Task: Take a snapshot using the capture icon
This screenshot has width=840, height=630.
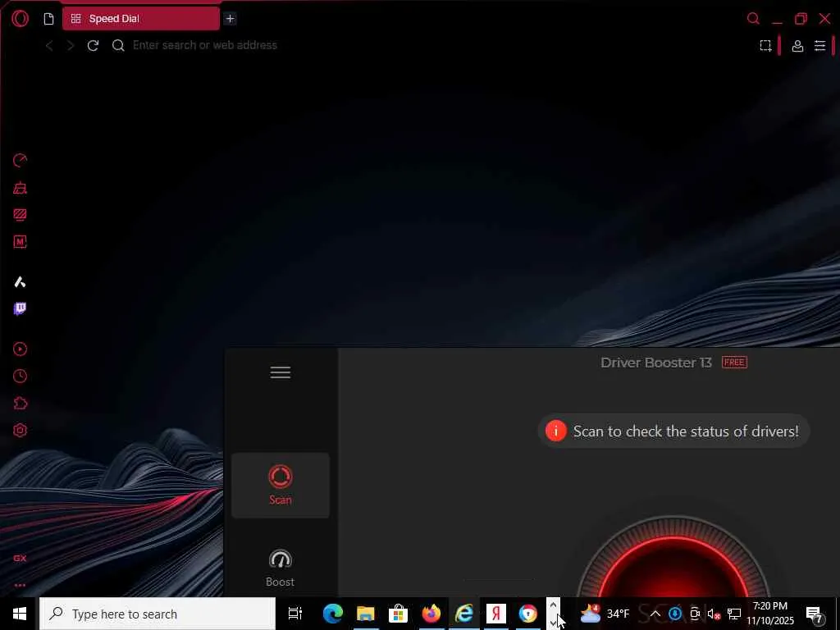Action: pos(765,46)
